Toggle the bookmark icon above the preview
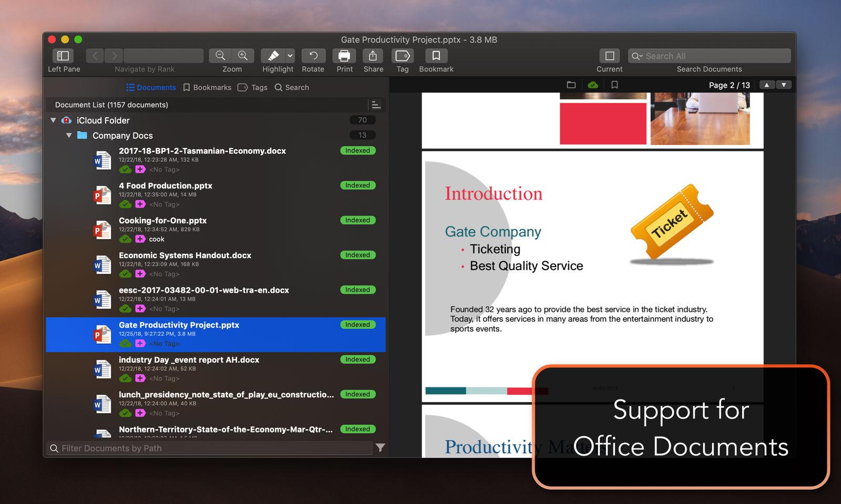The height and width of the screenshot is (504, 841). [x=614, y=85]
